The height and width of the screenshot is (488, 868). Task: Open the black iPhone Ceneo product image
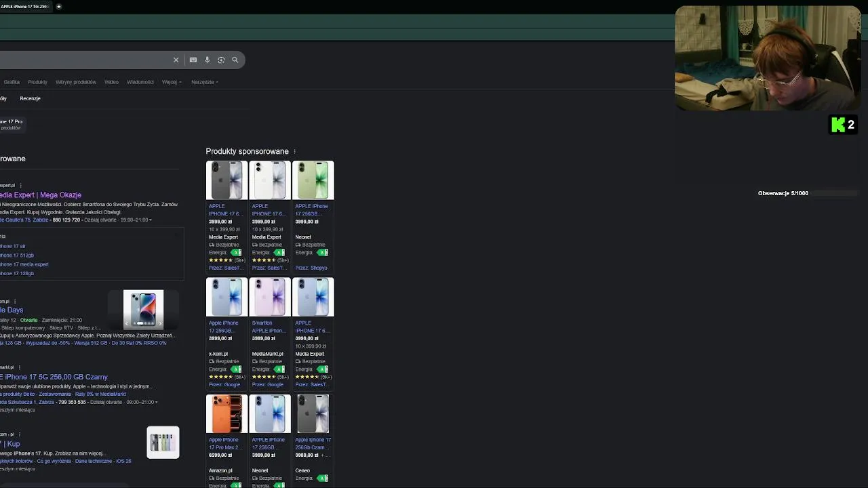(x=313, y=413)
